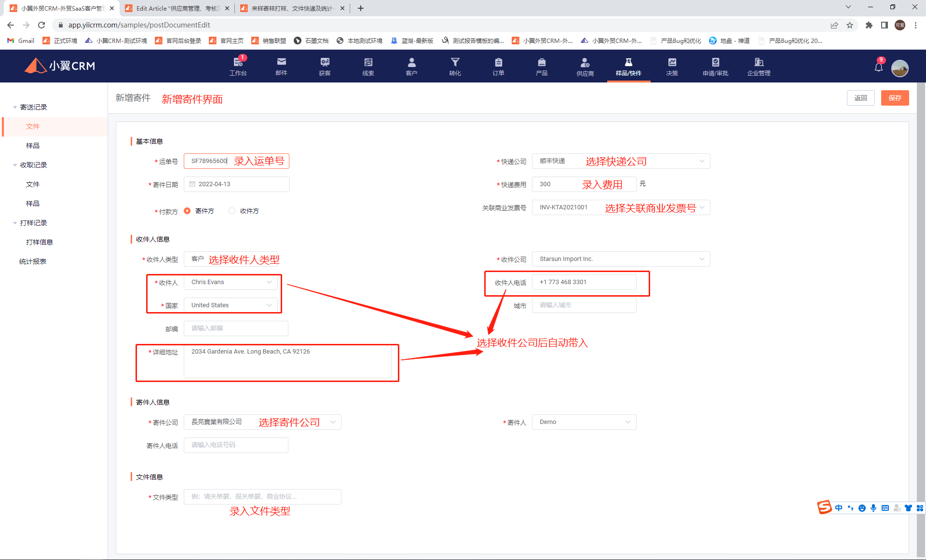926x560 pixels.
Task: Open the 样品/快件 samples module
Action: coord(628,66)
